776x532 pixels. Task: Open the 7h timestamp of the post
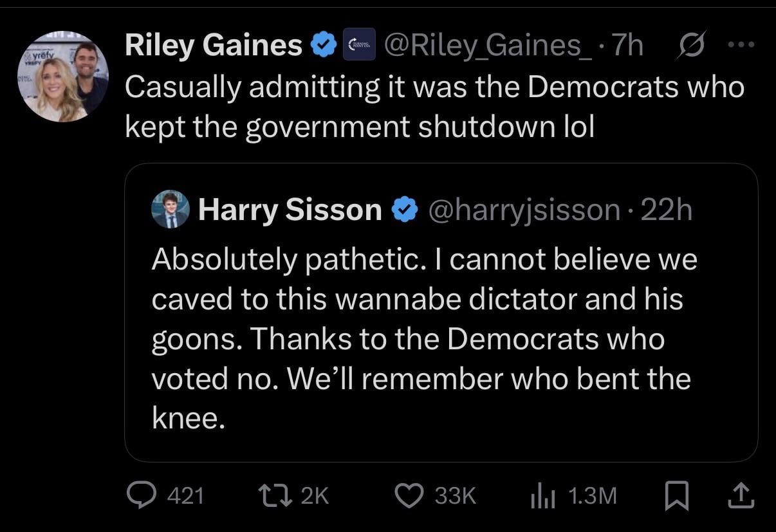pyautogui.click(x=628, y=46)
